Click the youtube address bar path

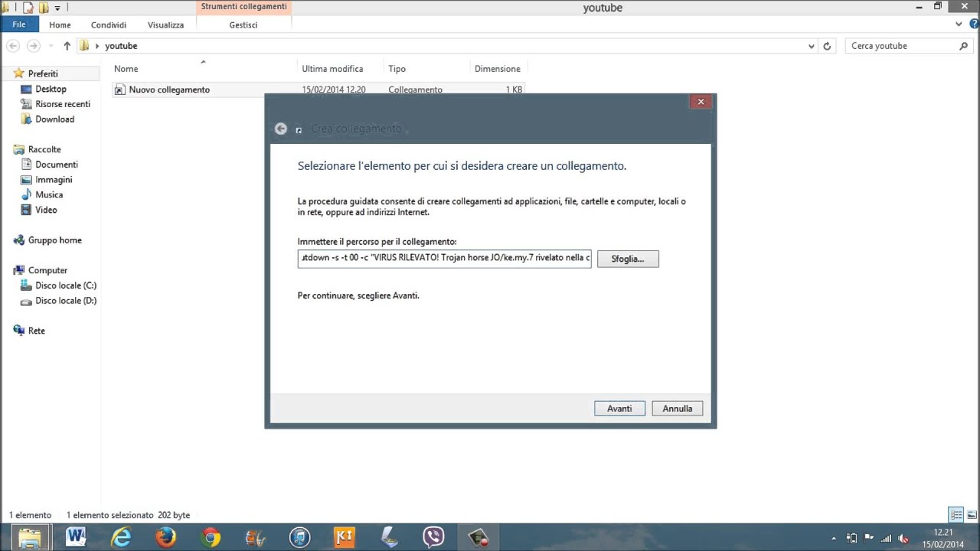pos(121,46)
